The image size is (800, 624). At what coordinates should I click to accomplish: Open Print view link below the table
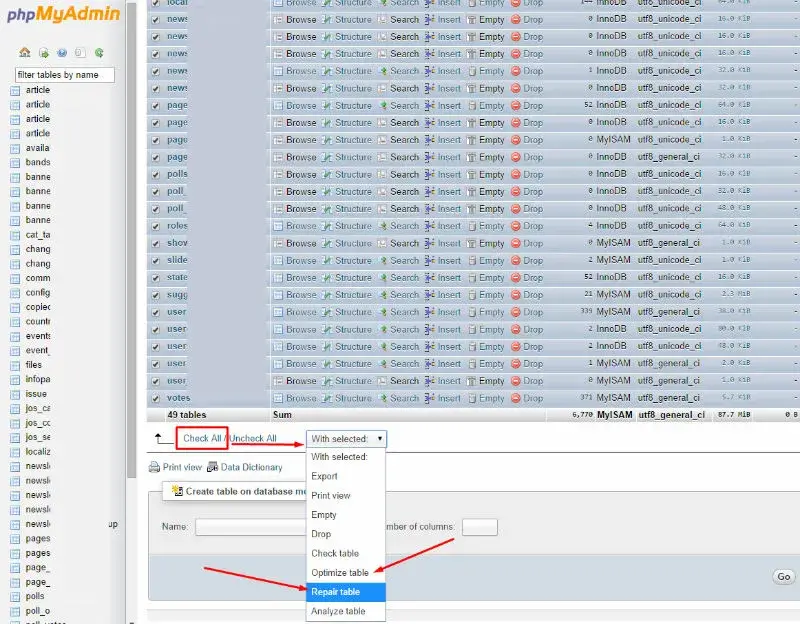(x=182, y=467)
